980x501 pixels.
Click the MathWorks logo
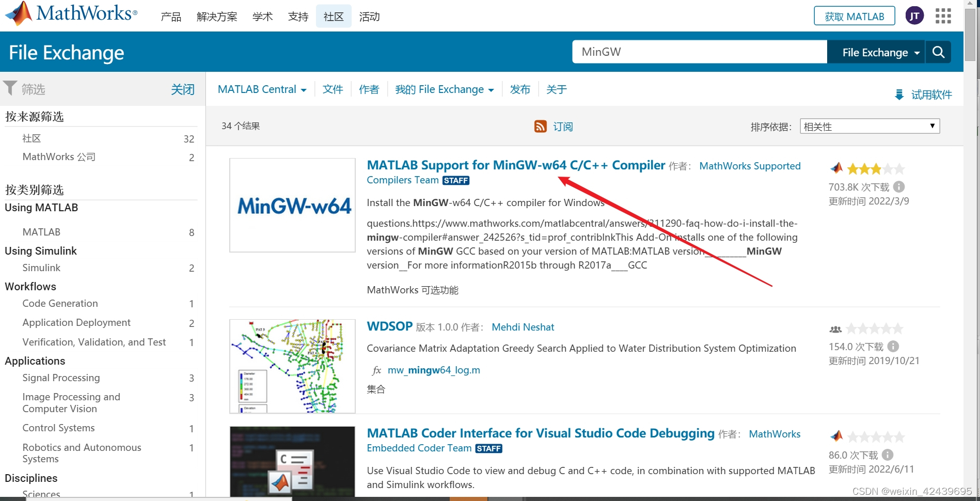click(x=71, y=13)
